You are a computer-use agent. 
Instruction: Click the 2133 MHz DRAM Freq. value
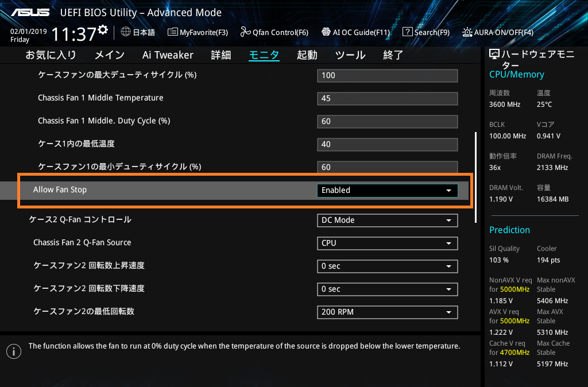coord(552,168)
